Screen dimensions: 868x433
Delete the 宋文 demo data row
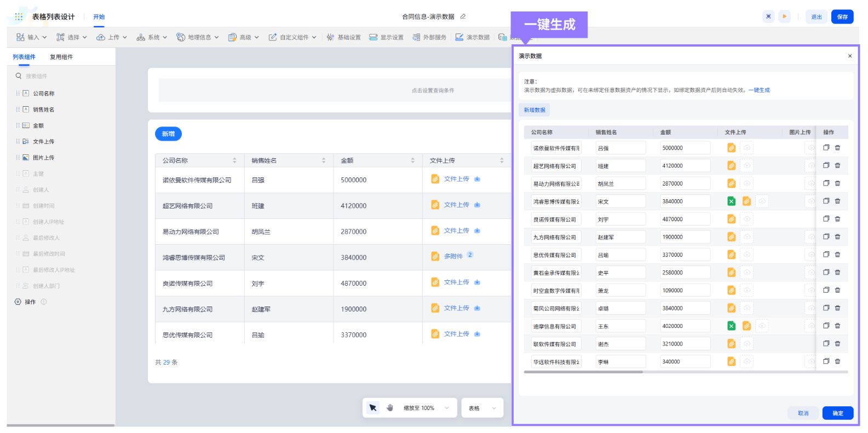[x=837, y=201]
